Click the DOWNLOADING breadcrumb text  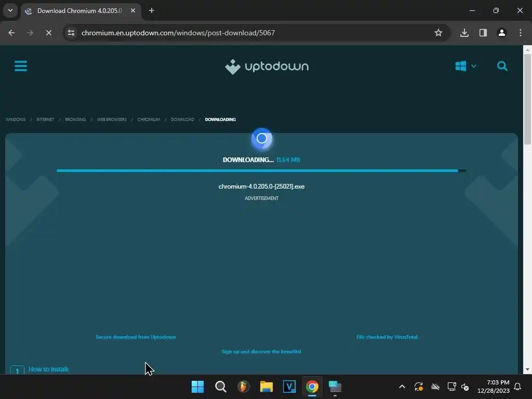pyautogui.click(x=220, y=119)
